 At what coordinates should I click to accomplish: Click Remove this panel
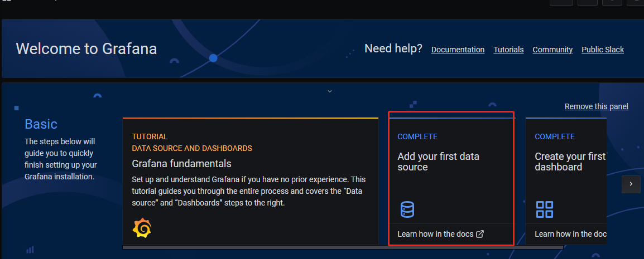[596, 106]
